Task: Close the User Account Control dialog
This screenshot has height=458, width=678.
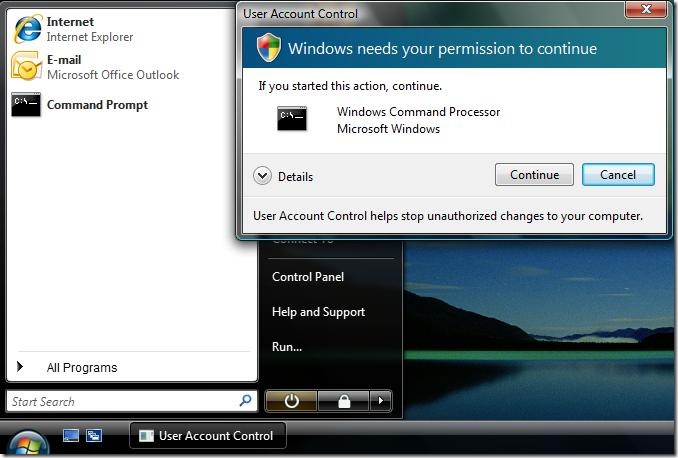Action: click(646, 9)
